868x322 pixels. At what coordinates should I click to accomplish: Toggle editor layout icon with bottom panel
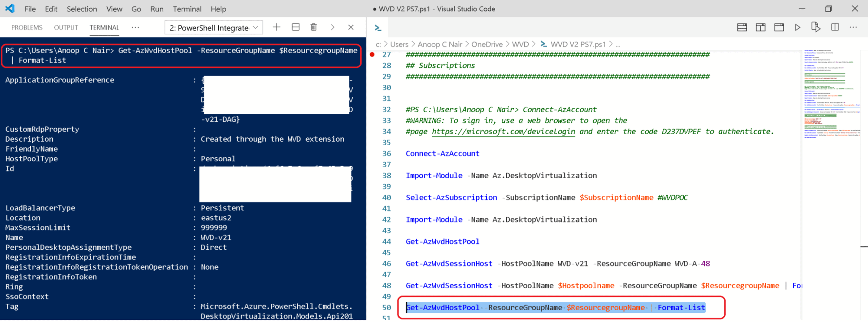742,27
